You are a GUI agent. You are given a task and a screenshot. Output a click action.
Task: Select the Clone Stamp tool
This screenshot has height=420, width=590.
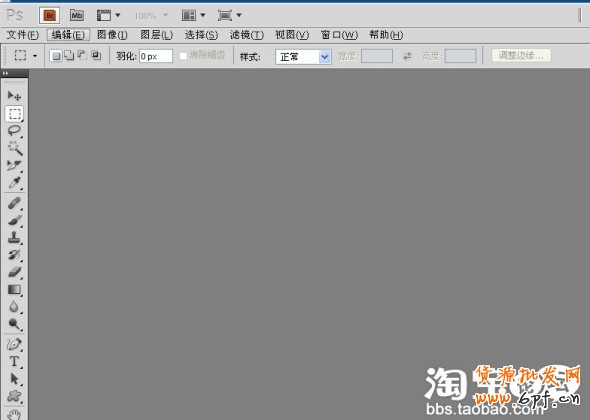14,237
